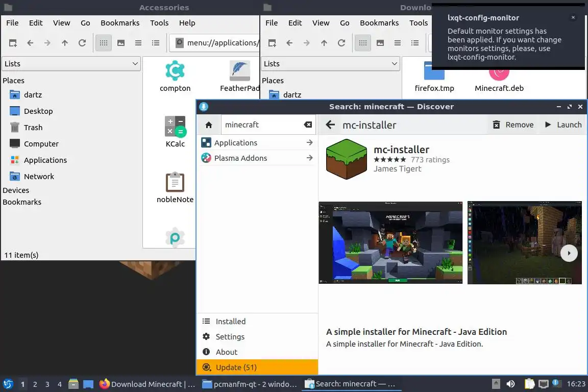The image size is (588, 392).
Task: Reload the Accessories folder view
Action: pos(82,43)
